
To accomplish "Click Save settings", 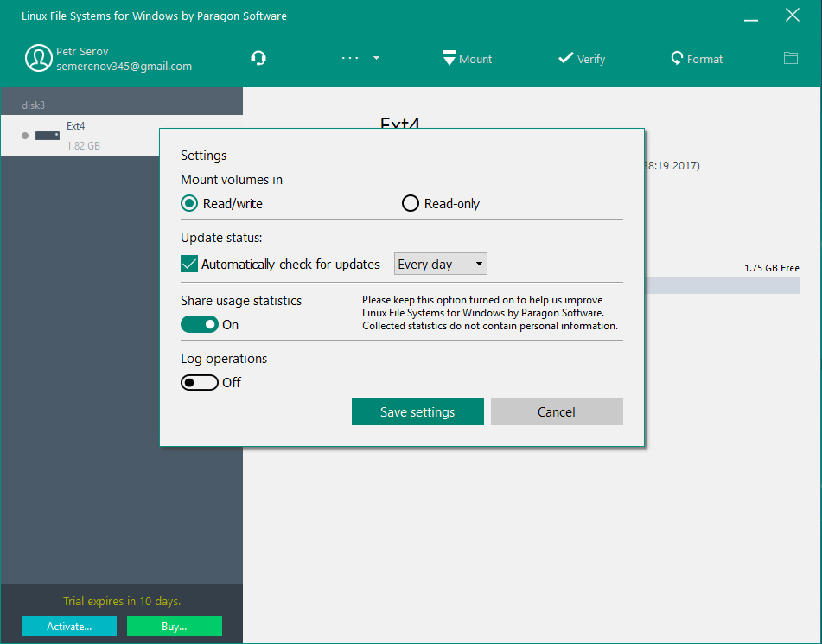I will (417, 411).
